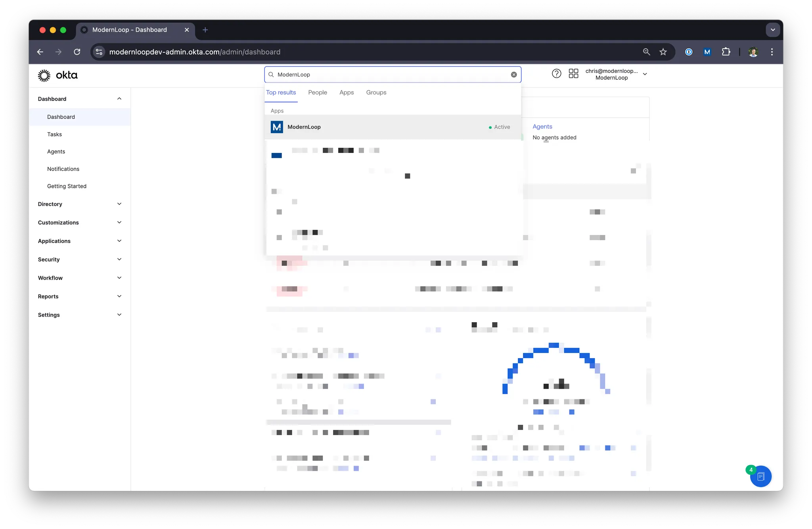Switch to the Apps search tab
Viewport: 812px width, 529px height.
[x=347, y=92]
